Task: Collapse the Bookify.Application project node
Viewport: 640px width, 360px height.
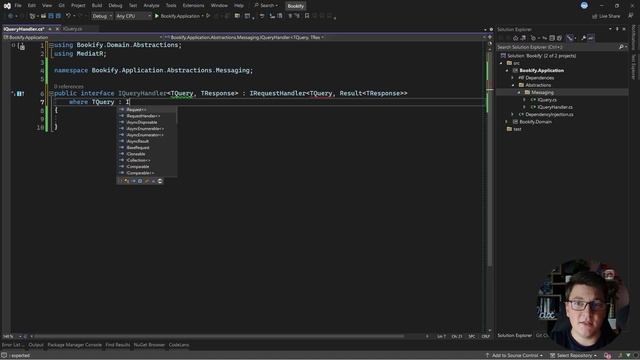Action: [x=507, y=70]
